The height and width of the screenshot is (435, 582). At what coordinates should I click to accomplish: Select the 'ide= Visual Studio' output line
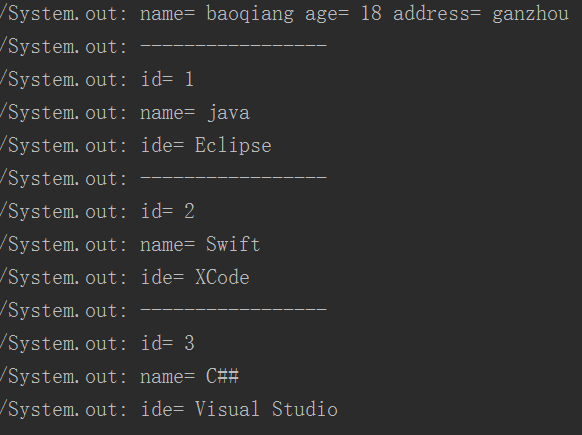(169, 409)
